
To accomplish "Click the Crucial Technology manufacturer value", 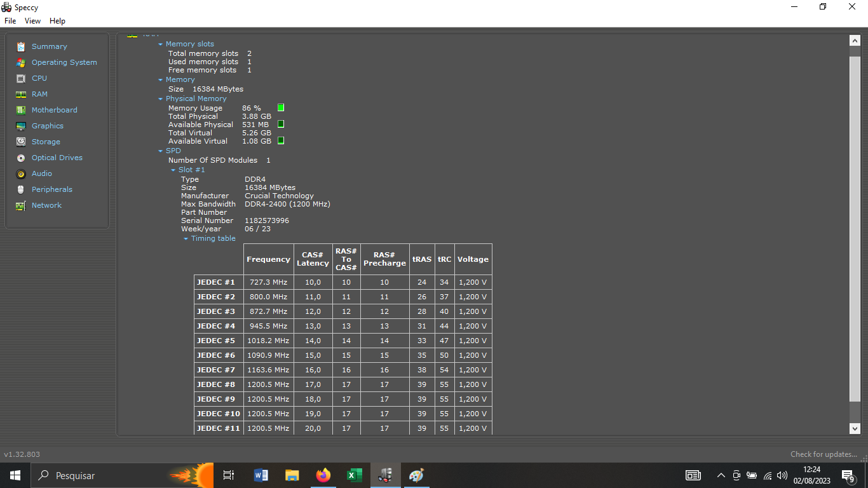I will click(279, 196).
